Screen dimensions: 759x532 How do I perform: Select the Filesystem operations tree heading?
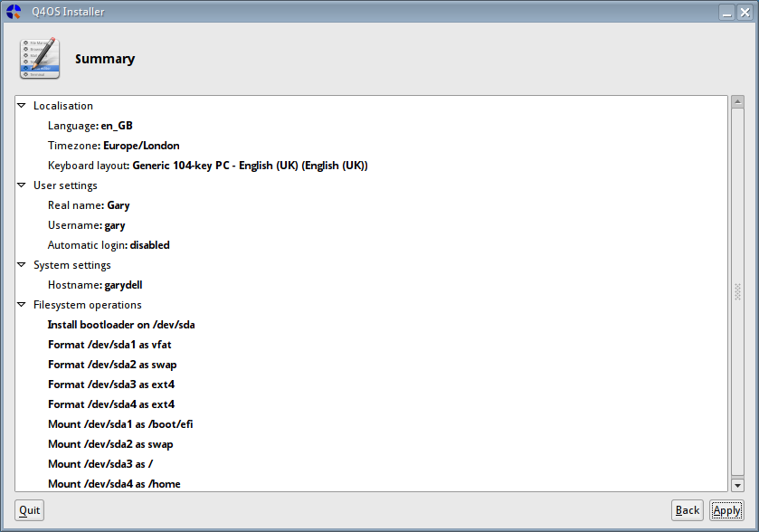coord(88,305)
